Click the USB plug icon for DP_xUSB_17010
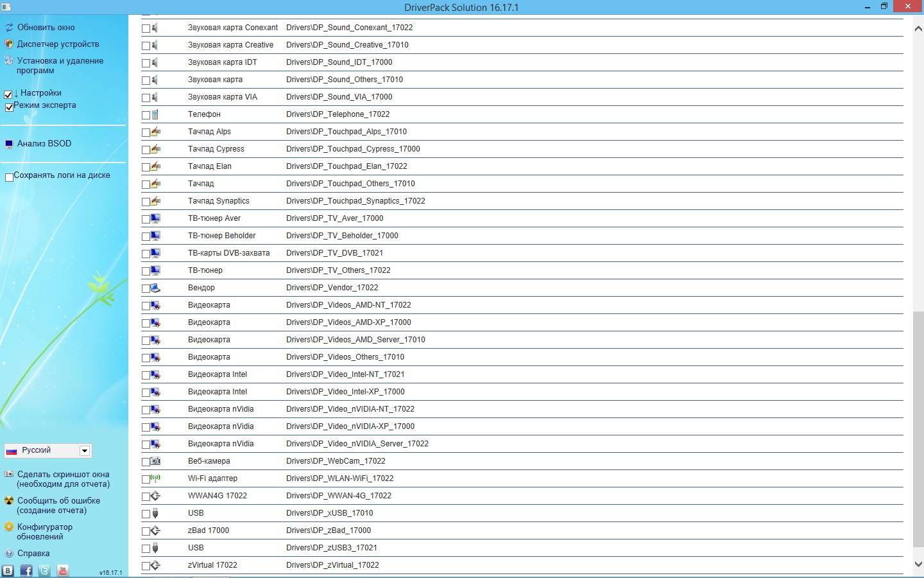This screenshot has height=578, width=924. point(155,513)
